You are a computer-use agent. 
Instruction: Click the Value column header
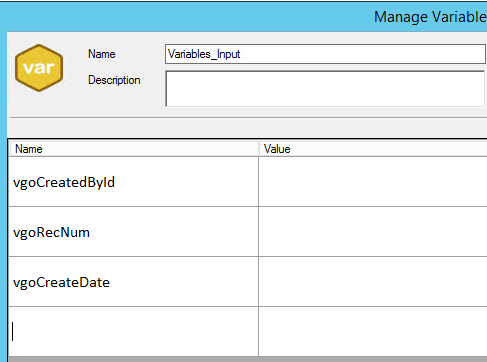pos(373,149)
